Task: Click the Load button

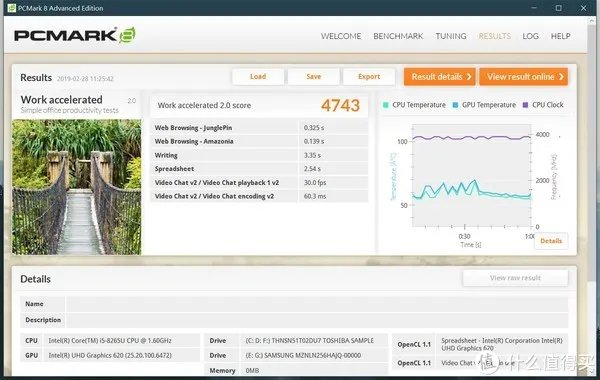Action: point(258,77)
